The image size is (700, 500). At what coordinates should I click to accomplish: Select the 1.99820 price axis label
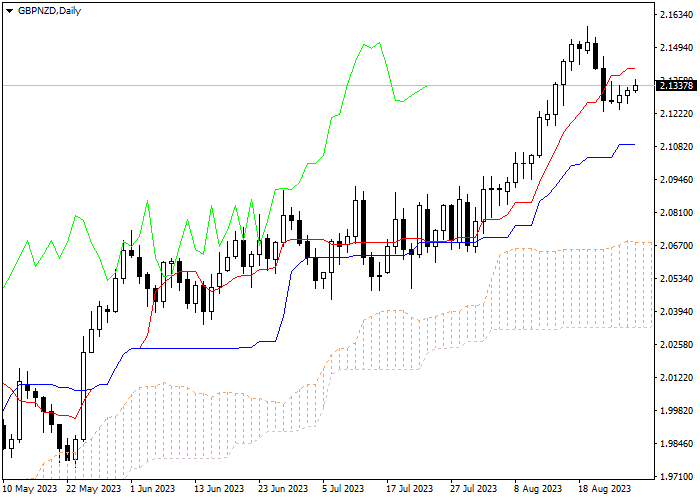point(676,411)
